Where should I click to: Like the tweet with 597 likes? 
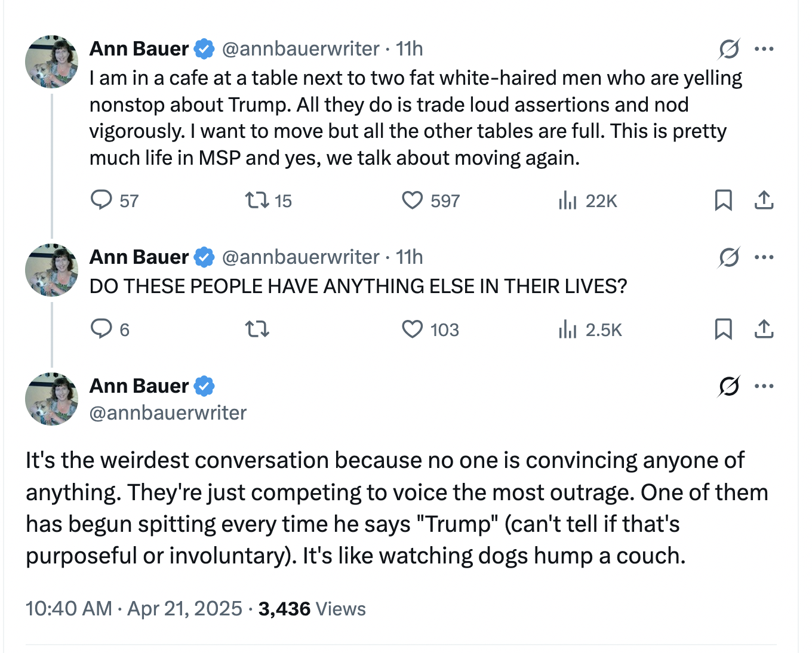point(412,200)
